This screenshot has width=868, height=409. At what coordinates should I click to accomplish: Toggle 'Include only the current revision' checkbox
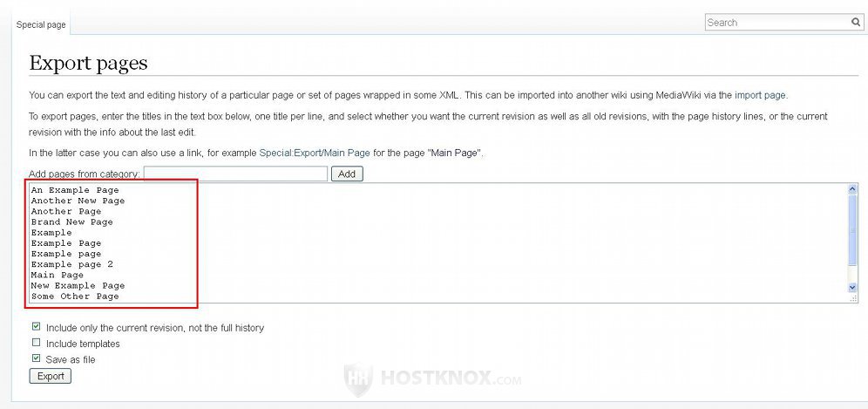point(36,327)
